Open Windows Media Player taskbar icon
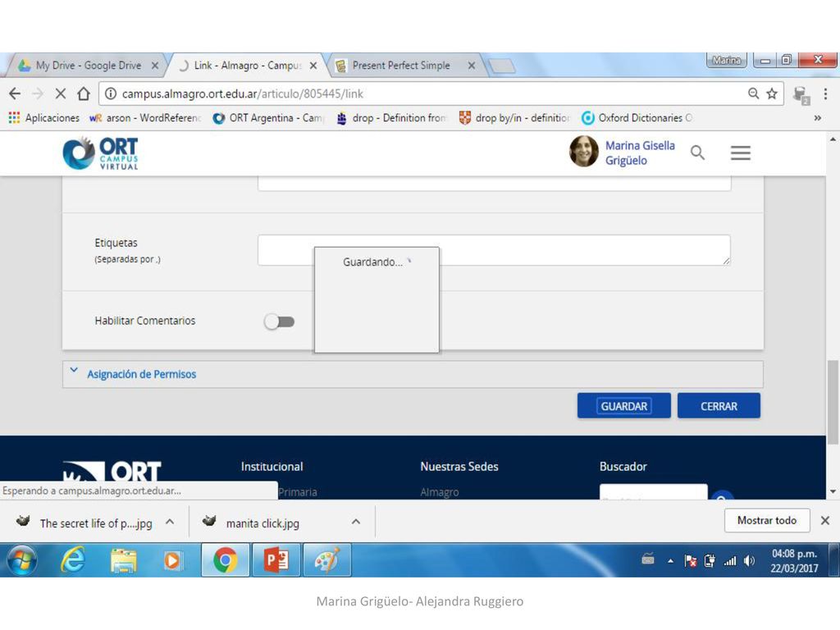 pyautogui.click(x=171, y=560)
